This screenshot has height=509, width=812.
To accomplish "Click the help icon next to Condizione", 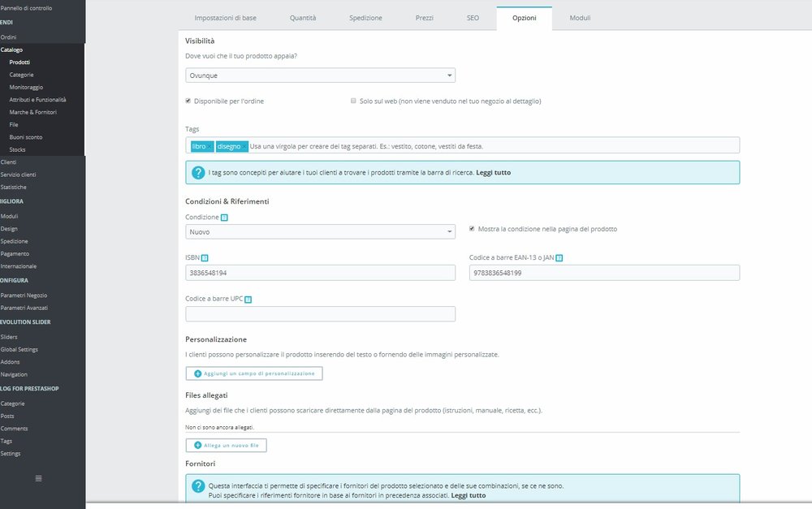I will (x=224, y=218).
